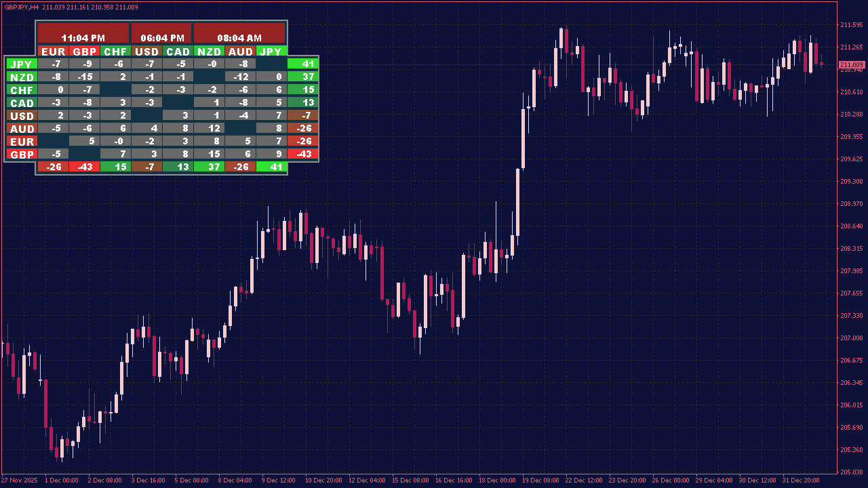Click the 27 Nov 2025 axis date label
Viewport: 868px width, 488px height.
18,480
